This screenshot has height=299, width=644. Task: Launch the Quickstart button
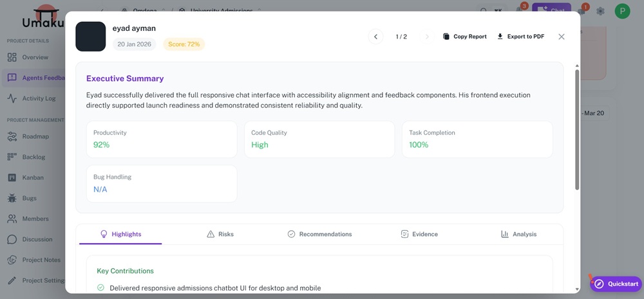(616, 284)
